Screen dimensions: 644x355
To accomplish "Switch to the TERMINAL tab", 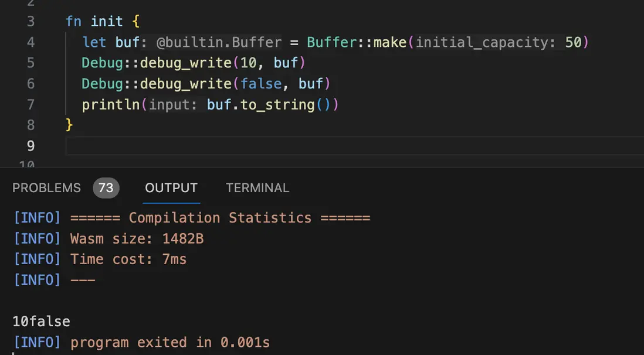I will point(257,188).
